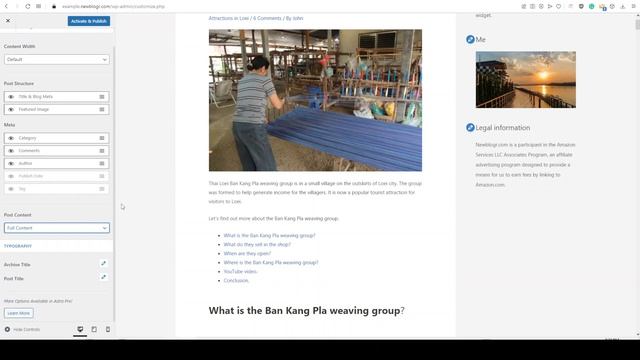640x360 pixels.
Task: Click drag handle on Featured Image row
Action: coord(102,109)
